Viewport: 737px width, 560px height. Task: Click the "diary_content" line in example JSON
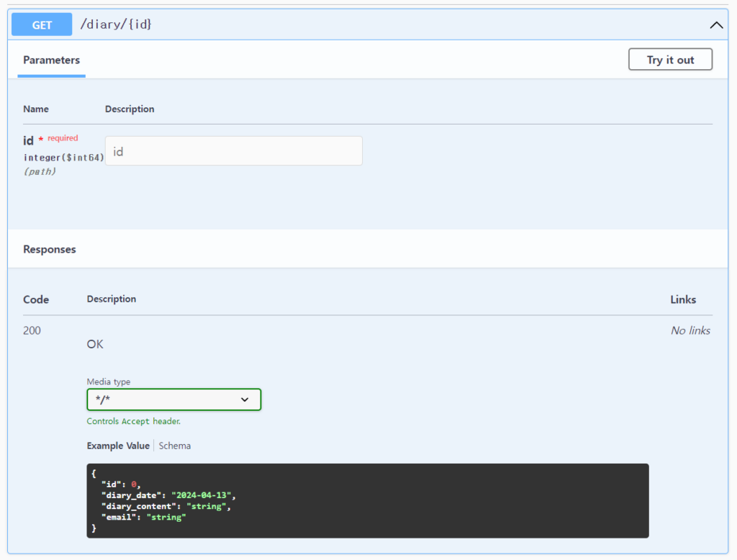point(166,507)
